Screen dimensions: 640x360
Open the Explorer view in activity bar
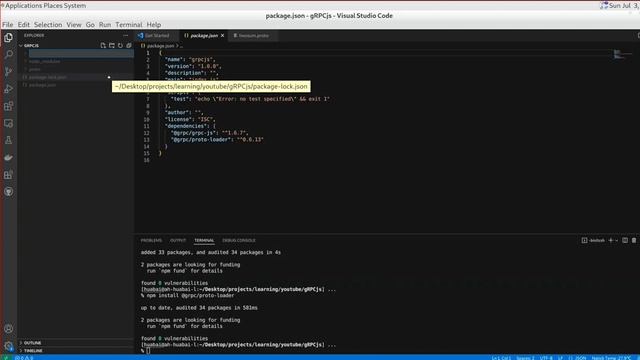[8, 38]
